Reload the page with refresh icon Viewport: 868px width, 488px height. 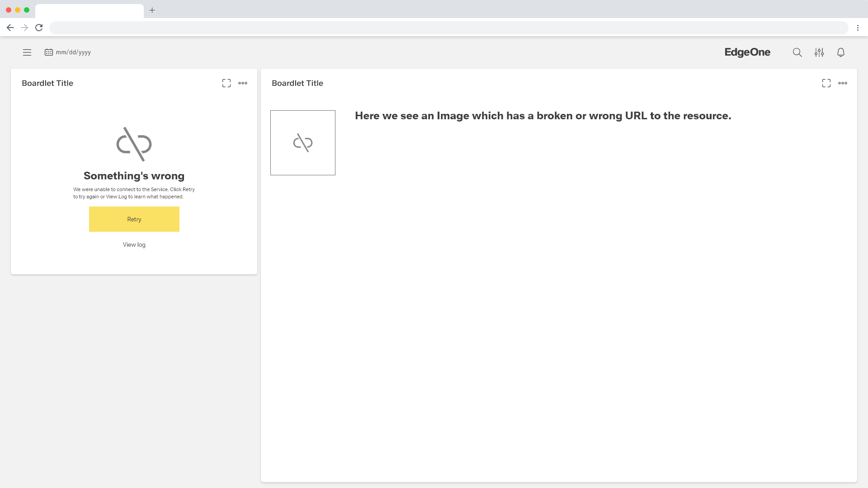coord(39,28)
